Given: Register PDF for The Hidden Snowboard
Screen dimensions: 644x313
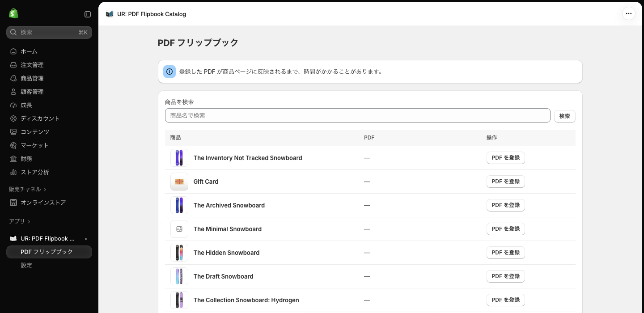Looking at the screenshot, I should pyautogui.click(x=505, y=253).
